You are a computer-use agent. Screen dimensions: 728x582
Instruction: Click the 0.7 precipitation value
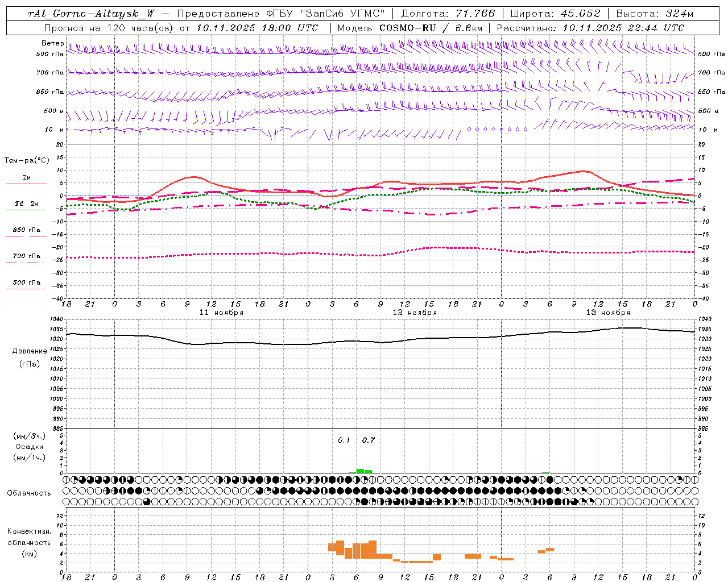tap(369, 440)
